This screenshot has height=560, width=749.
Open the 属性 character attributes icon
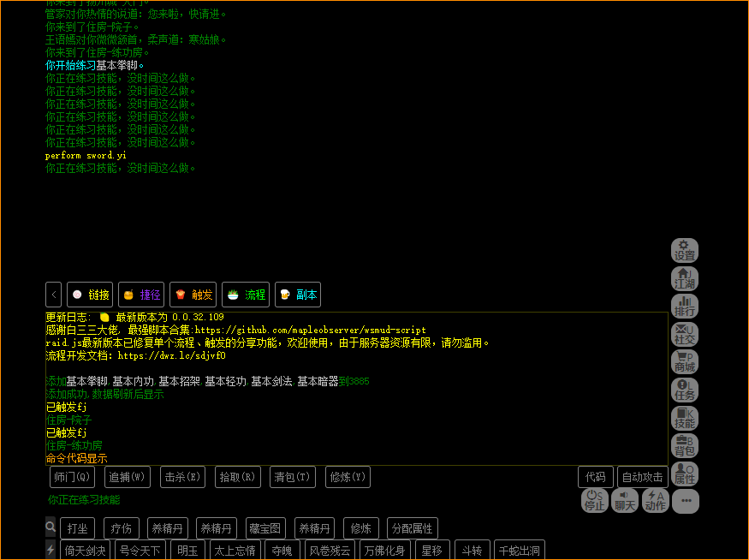click(x=685, y=474)
